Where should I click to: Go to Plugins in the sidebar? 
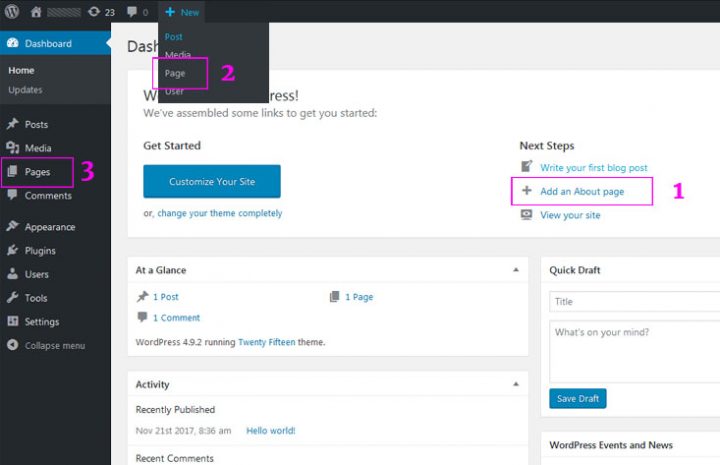coord(40,251)
